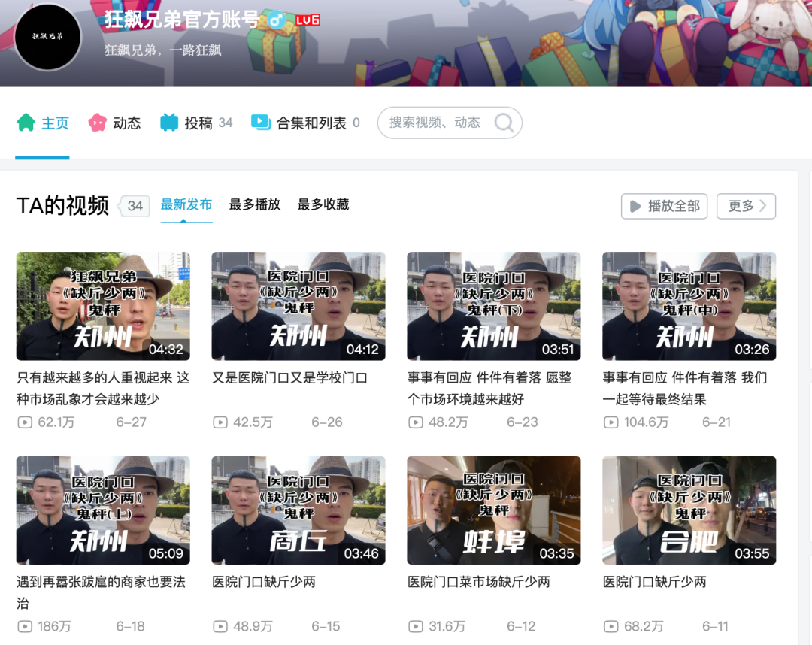This screenshot has width=812, height=645.
Task: Click the male gender icon beside the username
Action: tap(277, 20)
